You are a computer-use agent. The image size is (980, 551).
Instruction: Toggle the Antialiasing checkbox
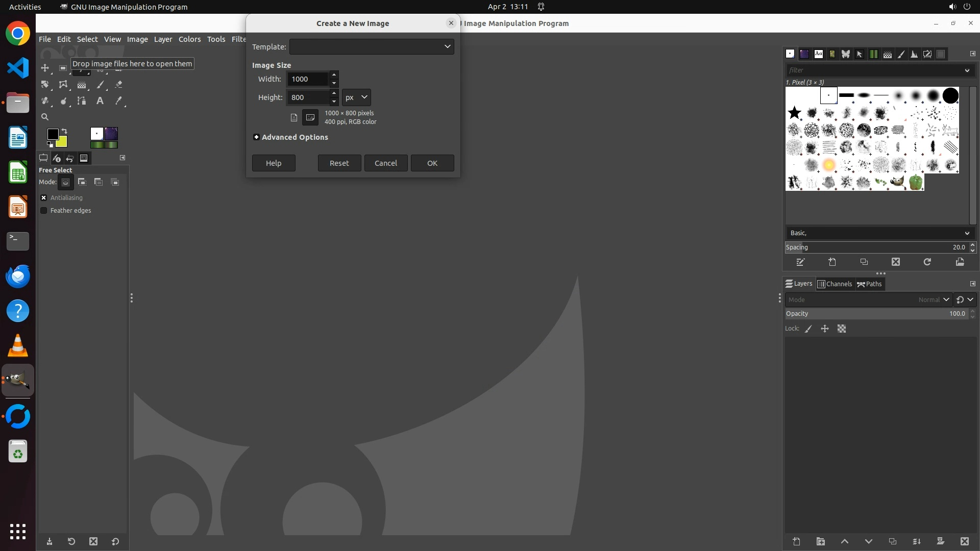click(x=44, y=198)
